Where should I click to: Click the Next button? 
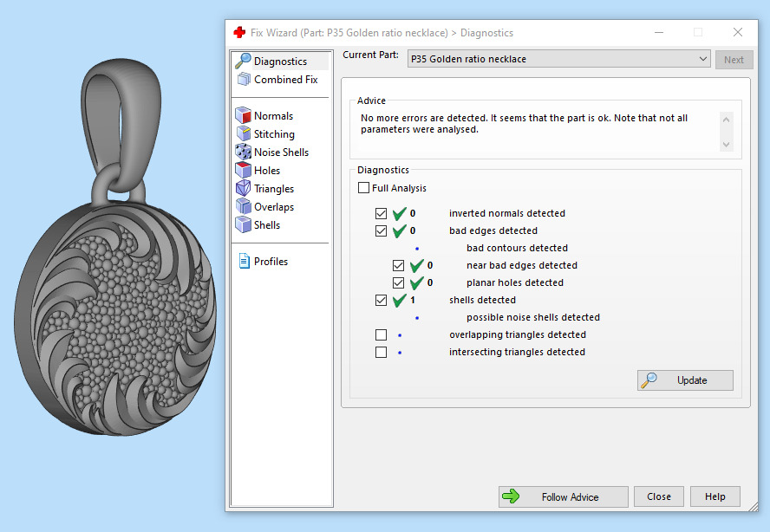[734, 60]
